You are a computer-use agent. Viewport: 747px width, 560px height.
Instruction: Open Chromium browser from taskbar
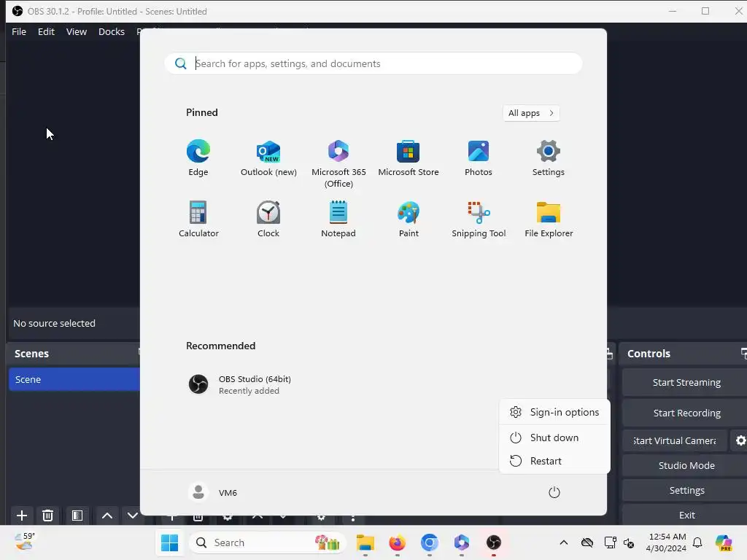[429, 542]
